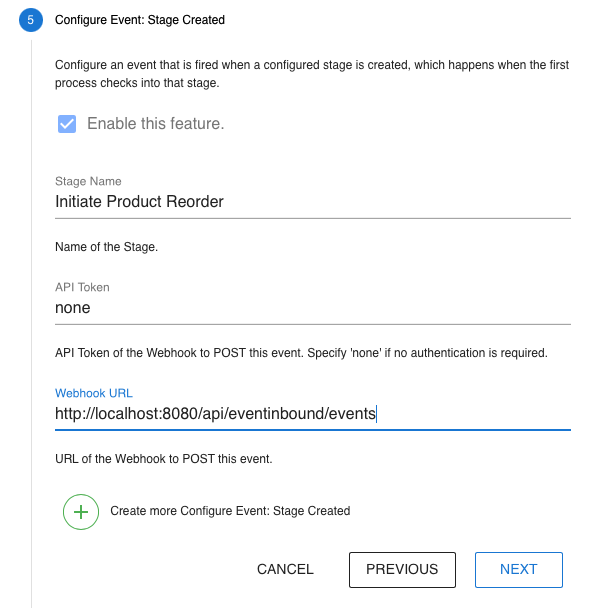The height and width of the screenshot is (608, 591).
Task: Click the Webhook URL label
Action: click(94, 393)
